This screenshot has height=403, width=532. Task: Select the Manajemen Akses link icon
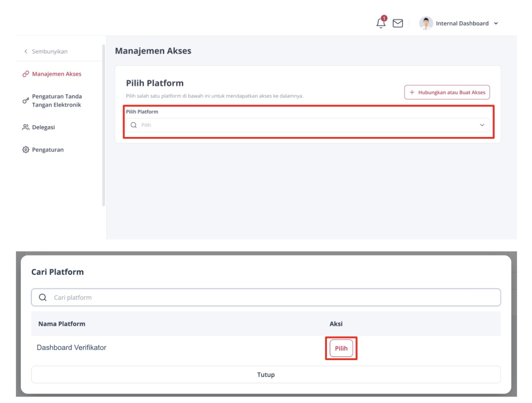[x=26, y=74]
